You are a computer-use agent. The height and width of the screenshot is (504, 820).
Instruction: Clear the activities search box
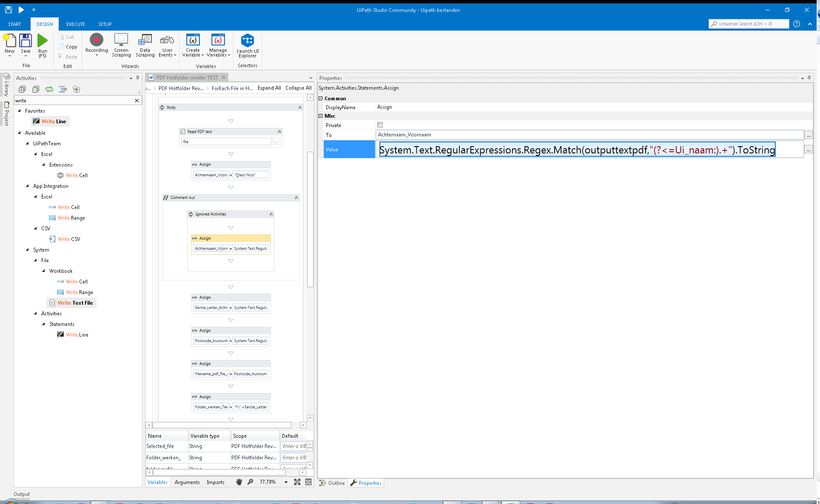137,101
